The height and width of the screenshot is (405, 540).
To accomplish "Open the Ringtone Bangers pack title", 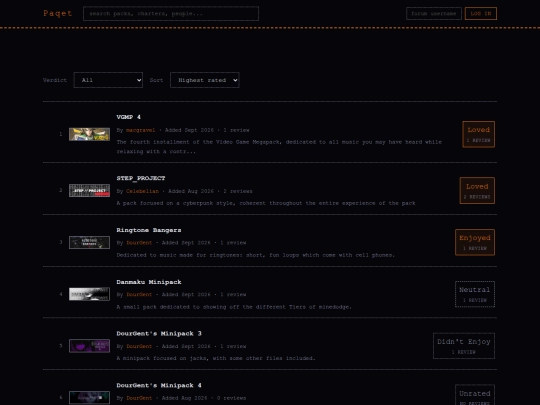I will click(149, 230).
